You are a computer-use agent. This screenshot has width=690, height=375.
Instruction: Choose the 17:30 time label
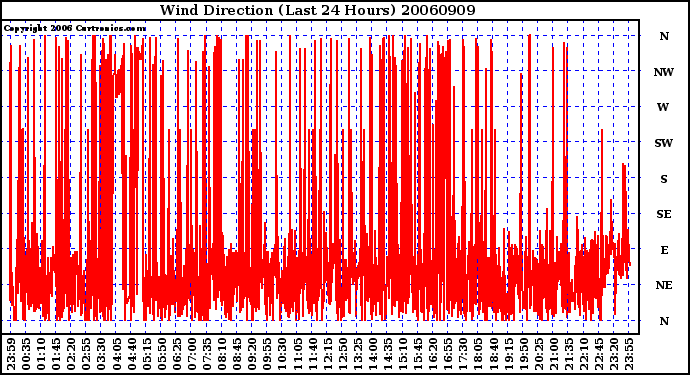click(463, 354)
